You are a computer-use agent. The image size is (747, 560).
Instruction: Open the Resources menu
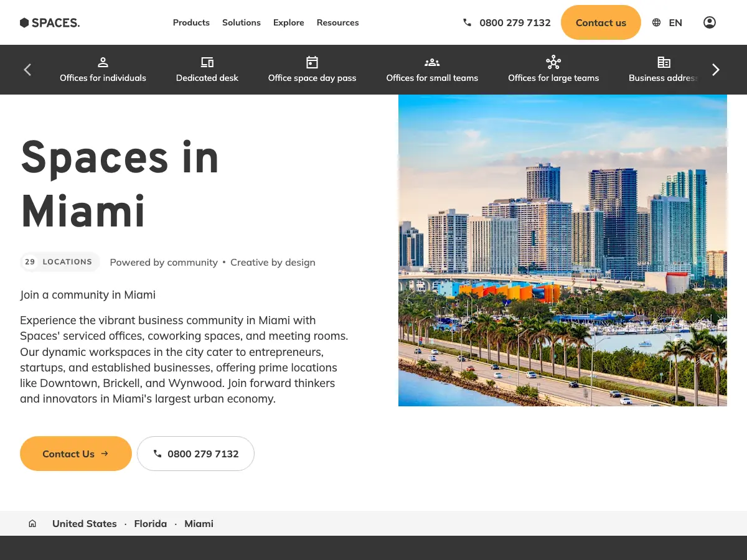pyautogui.click(x=338, y=22)
